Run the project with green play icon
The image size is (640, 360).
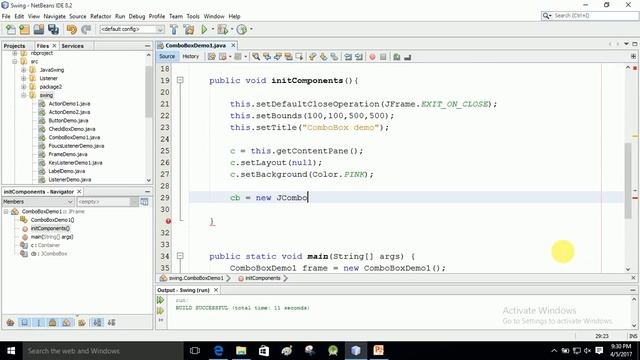coord(204,29)
